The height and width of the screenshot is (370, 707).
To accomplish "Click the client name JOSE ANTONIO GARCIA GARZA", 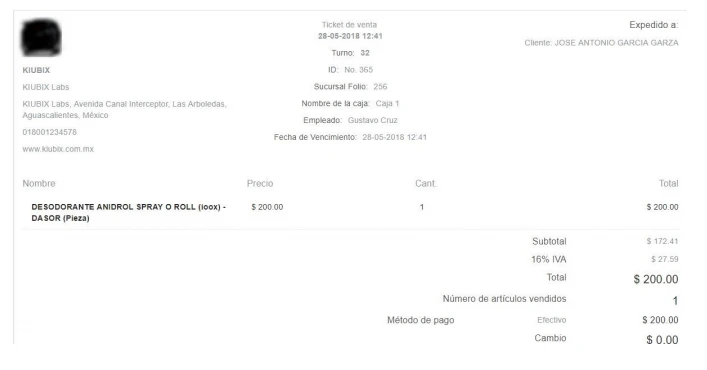I will (x=616, y=43).
